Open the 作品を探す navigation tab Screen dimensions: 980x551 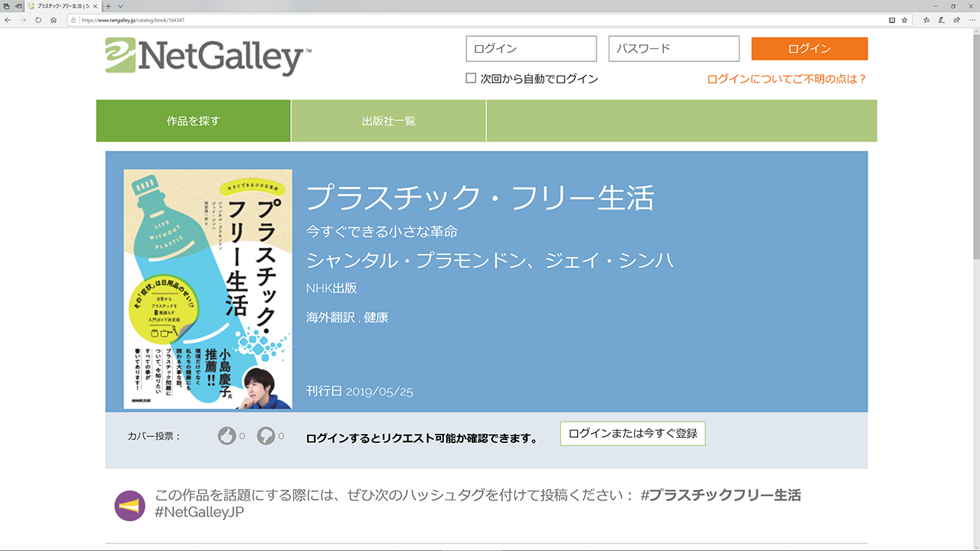tap(193, 121)
